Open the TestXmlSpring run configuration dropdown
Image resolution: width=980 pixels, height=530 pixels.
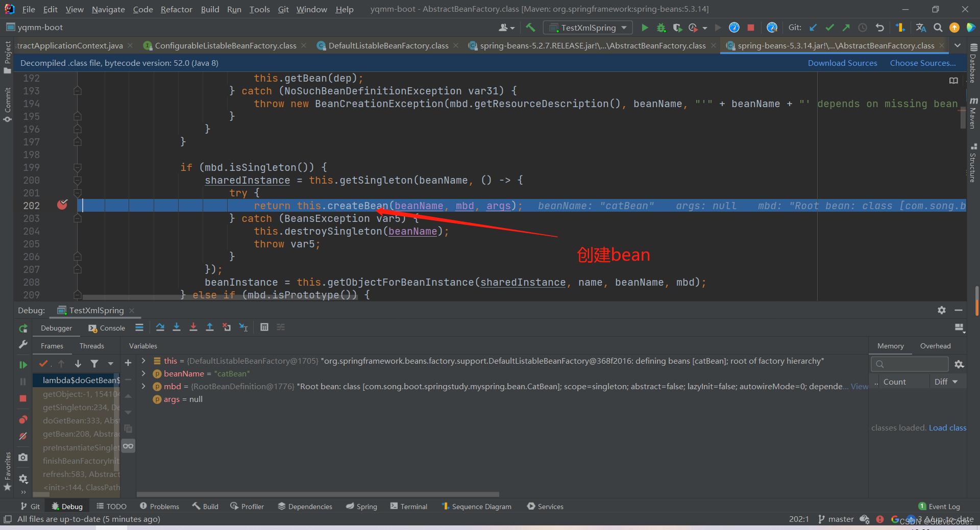click(x=588, y=28)
